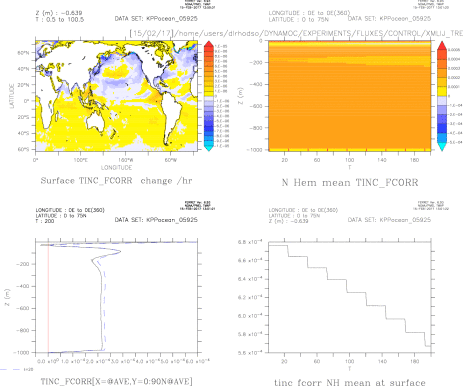Click the vertical 'LATITUDE' axis label of the map
The height and width of the screenshot is (386, 463).
[x=12, y=96]
